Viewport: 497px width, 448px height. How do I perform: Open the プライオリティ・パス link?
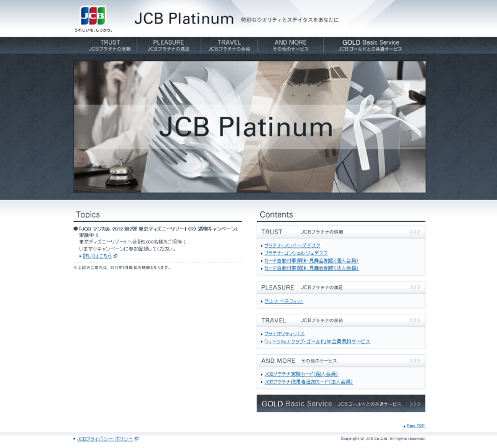click(x=285, y=334)
